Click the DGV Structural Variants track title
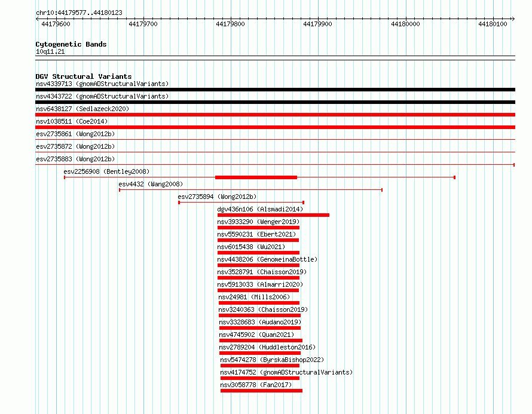The height and width of the screenshot is (414, 532). [84, 76]
